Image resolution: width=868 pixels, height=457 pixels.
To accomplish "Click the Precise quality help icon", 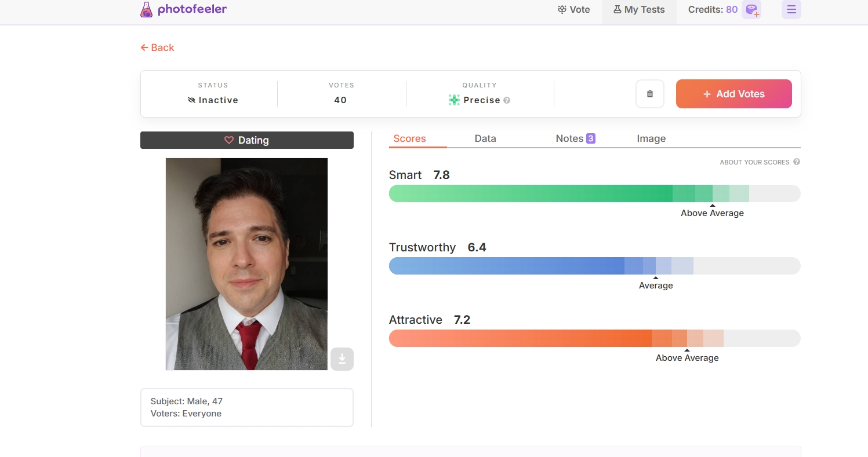I will pyautogui.click(x=507, y=100).
